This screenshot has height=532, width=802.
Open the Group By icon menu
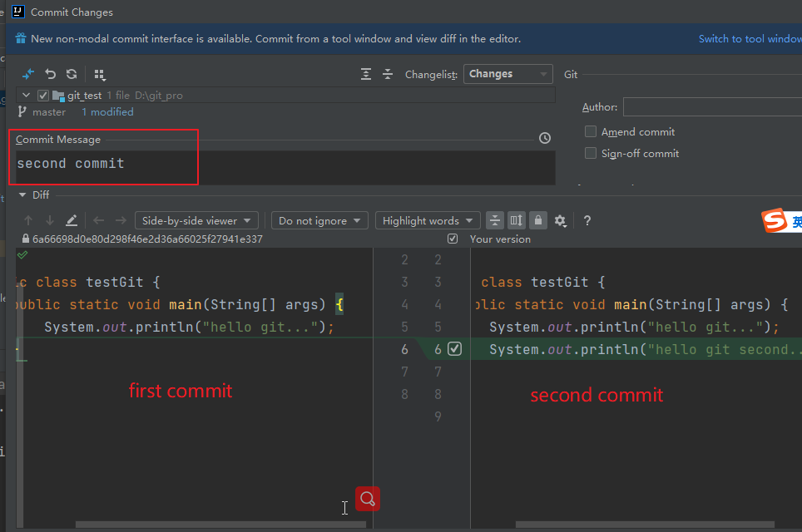tap(100, 75)
